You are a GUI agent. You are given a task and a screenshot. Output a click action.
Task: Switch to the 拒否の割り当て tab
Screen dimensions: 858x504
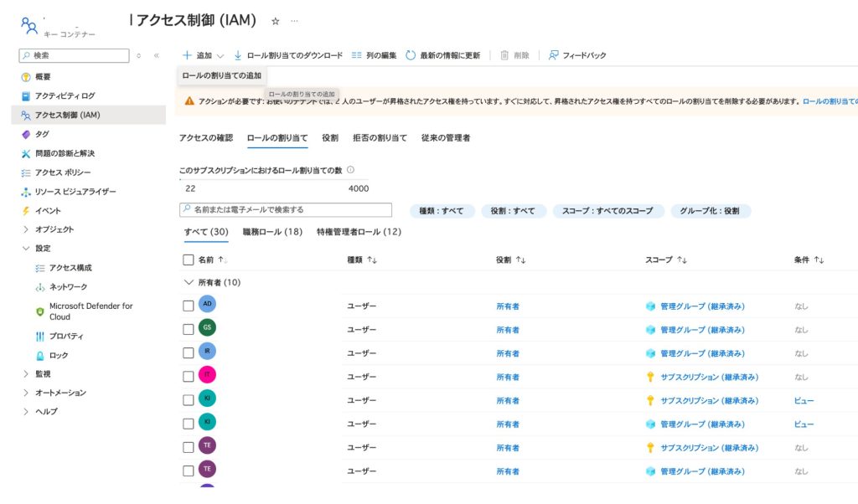click(x=380, y=137)
